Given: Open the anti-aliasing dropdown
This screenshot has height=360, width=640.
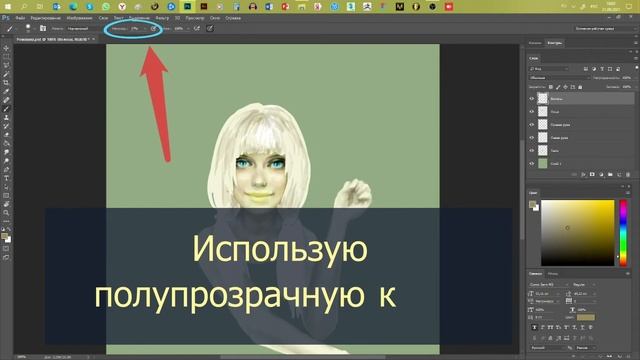Looking at the screenshot, I should (587, 347).
